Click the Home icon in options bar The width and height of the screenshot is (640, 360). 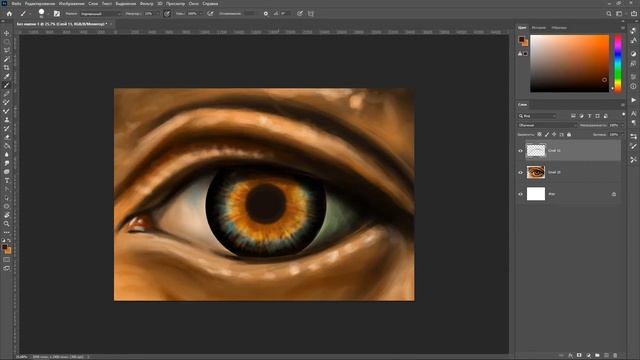coord(9,13)
